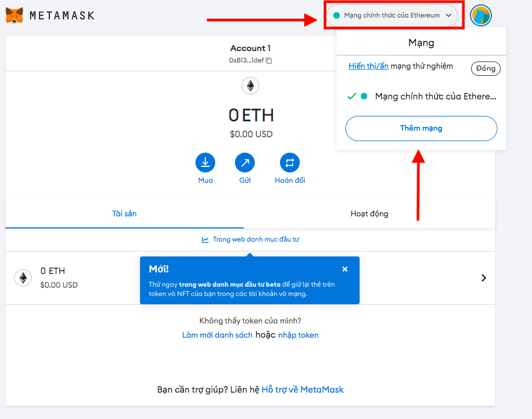The height and width of the screenshot is (419, 532).
Task: Dismiss the Mới! notification popup
Action: point(345,269)
